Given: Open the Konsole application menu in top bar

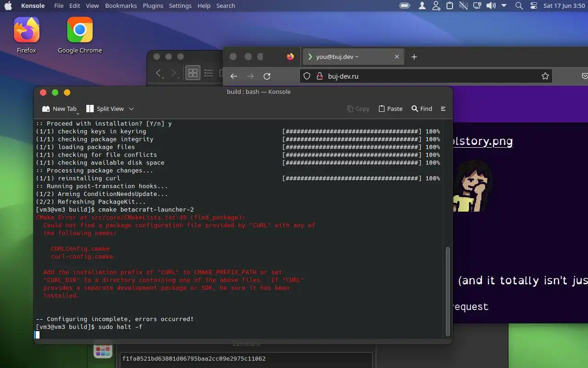Looking at the screenshot, I should tap(33, 6).
